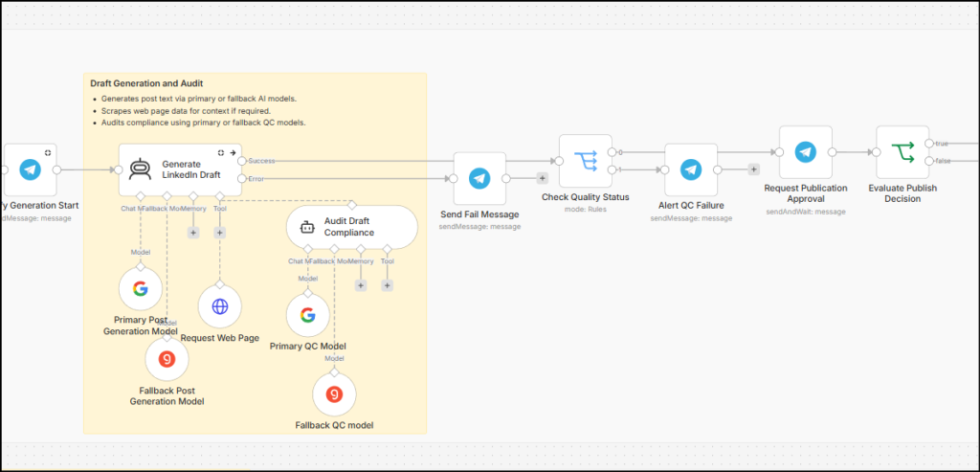
Task: Click the 'Send Fail Message' label
Action: click(479, 214)
